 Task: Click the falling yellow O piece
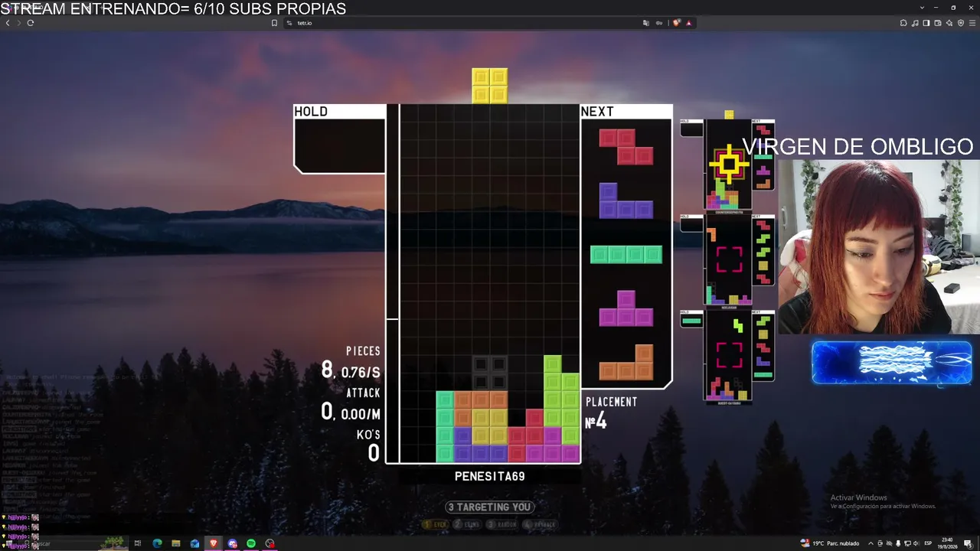490,86
